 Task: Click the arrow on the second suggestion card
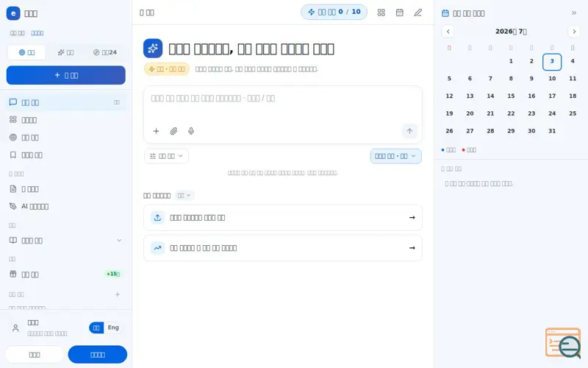click(412, 248)
